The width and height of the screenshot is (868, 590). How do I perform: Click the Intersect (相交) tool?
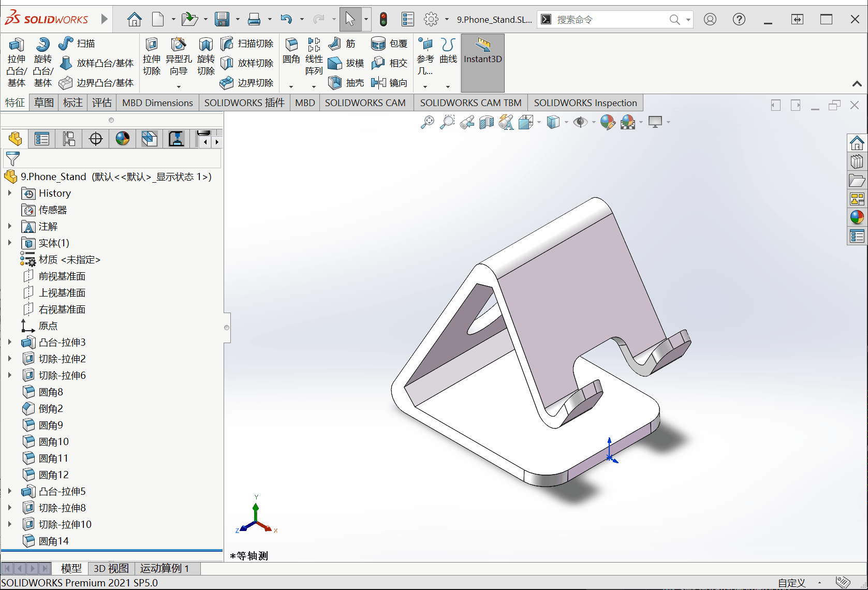coord(389,63)
